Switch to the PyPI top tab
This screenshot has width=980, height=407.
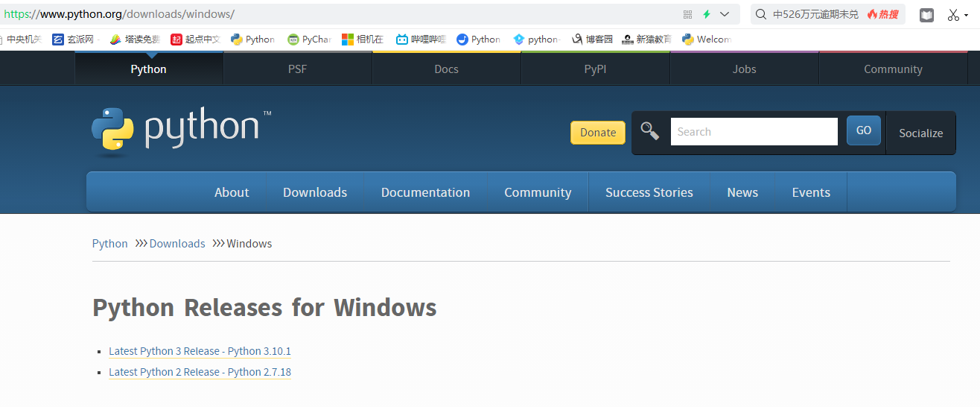595,69
